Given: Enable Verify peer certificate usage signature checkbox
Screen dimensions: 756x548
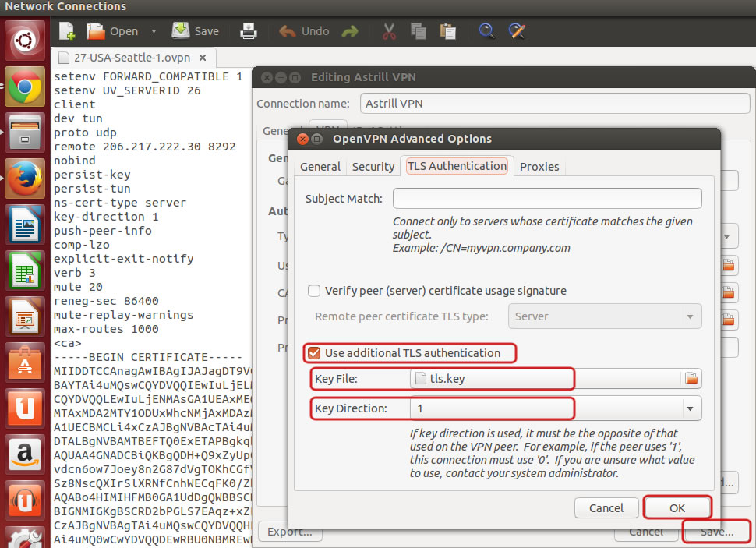Looking at the screenshot, I should coord(314,291).
